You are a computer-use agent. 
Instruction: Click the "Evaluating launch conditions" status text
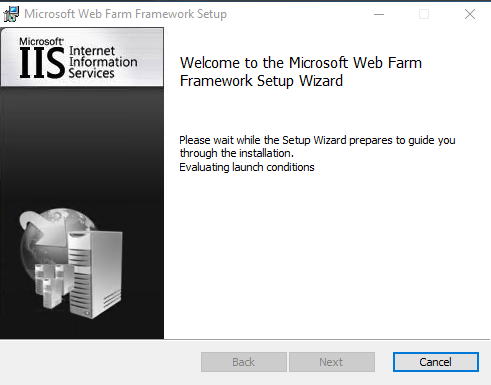point(247,167)
